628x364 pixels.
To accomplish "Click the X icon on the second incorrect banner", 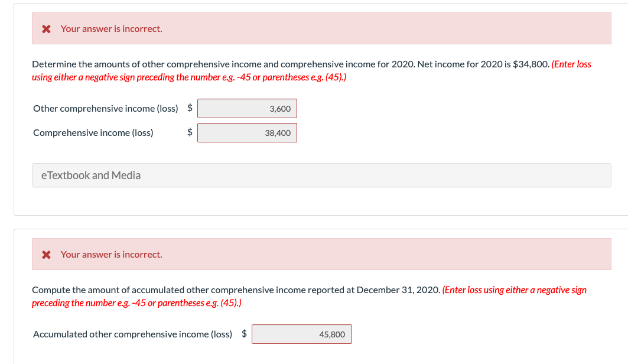I will pyautogui.click(x=46, y=254).
